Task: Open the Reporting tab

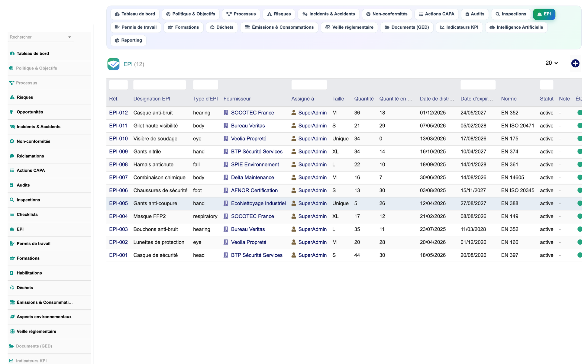Action: [x=128, y=40]
